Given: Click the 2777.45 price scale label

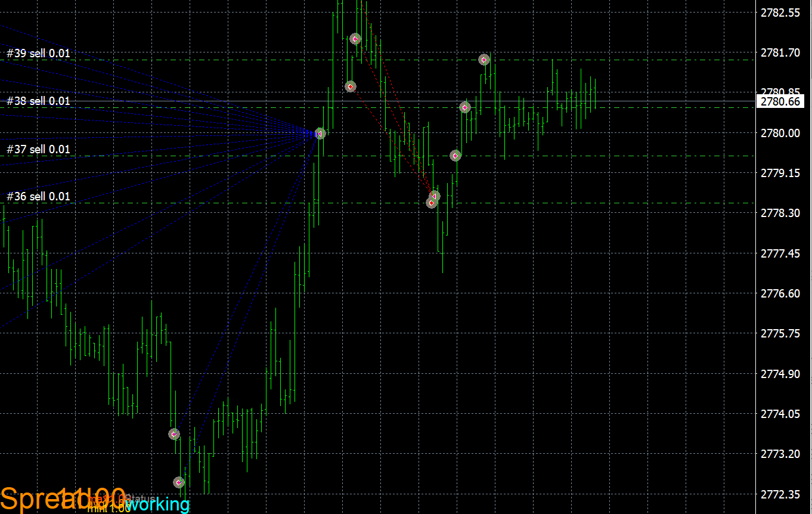Looking at the screenshot, I should (780, 253).
